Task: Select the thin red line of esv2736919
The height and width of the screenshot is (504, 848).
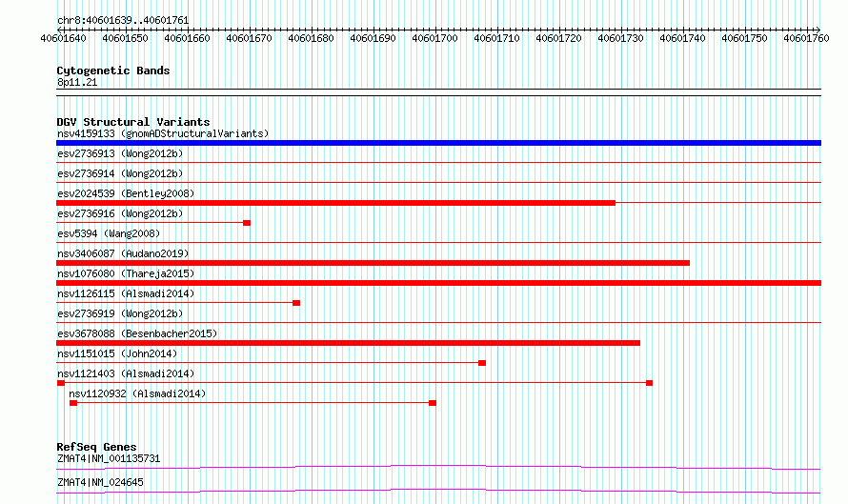Action: (x=438, y=322)
